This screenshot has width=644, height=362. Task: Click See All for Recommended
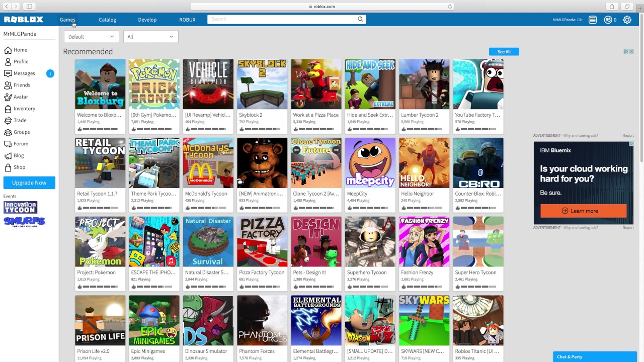tap(504, 52)
